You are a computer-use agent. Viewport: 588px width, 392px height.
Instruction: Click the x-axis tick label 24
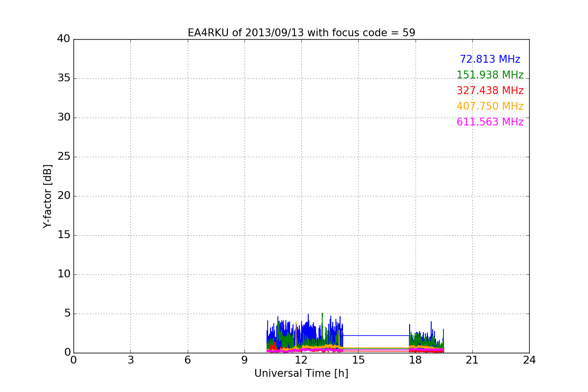pyautogui.click(x=529, y=360)
